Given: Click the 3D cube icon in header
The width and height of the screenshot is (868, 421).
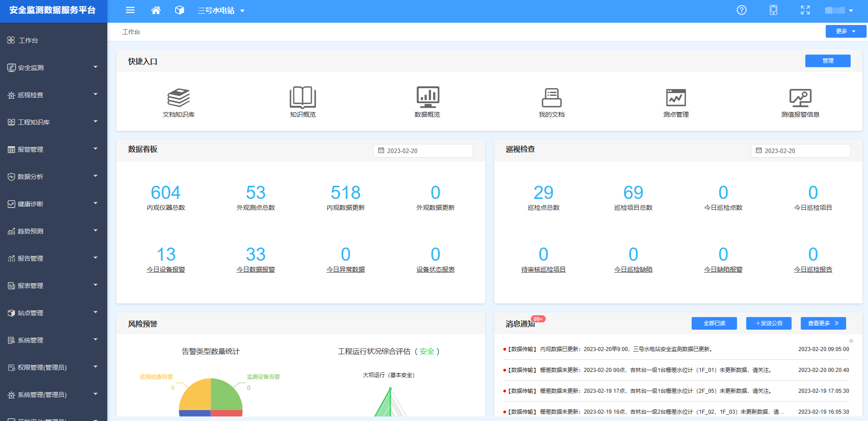Looking at the screenshot, I should 180,10.
